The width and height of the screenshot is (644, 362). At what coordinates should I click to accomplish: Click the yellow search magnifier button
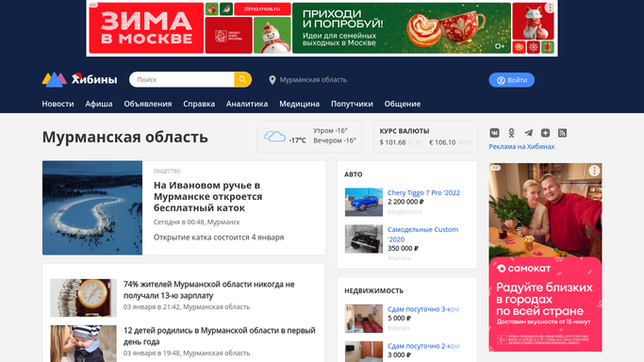pos(242,79)
